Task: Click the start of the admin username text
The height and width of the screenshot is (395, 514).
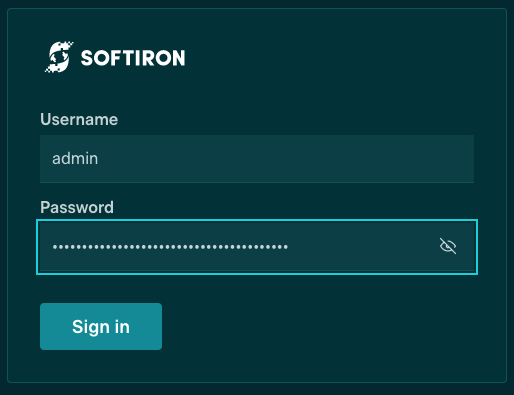Action: [x=53, y=158]
